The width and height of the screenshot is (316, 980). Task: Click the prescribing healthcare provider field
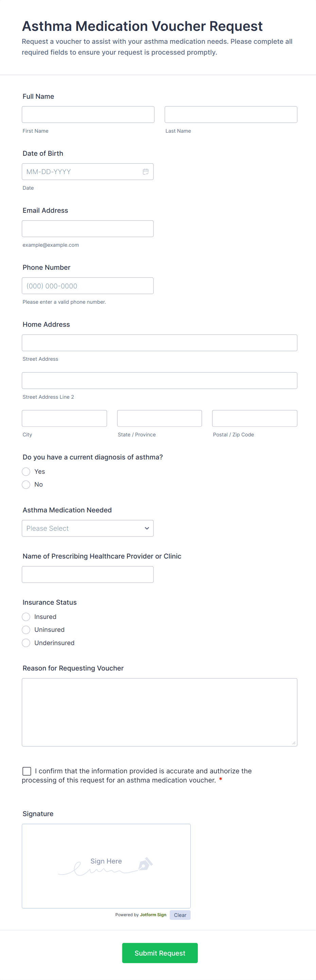pos(88,574)
